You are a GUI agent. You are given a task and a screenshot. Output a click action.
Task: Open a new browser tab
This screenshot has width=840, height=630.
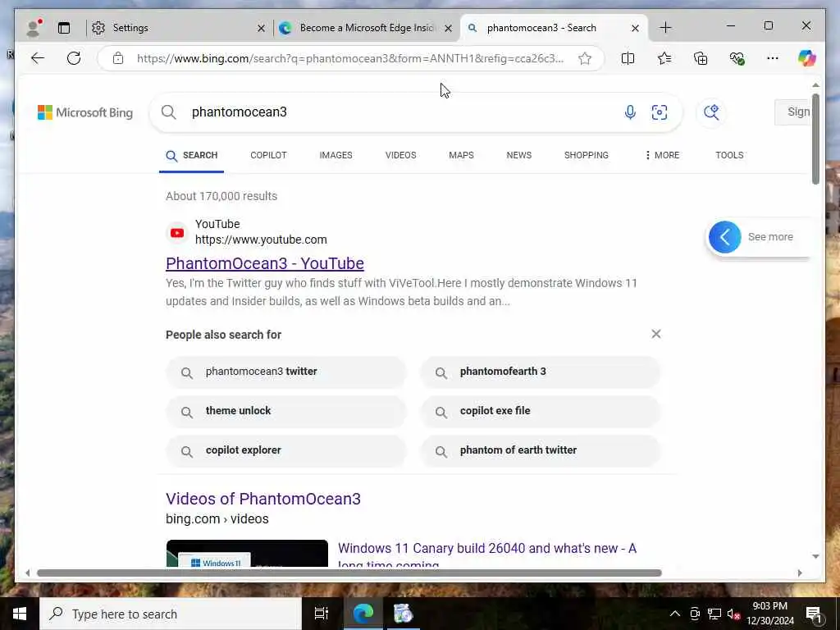point(665,28)
